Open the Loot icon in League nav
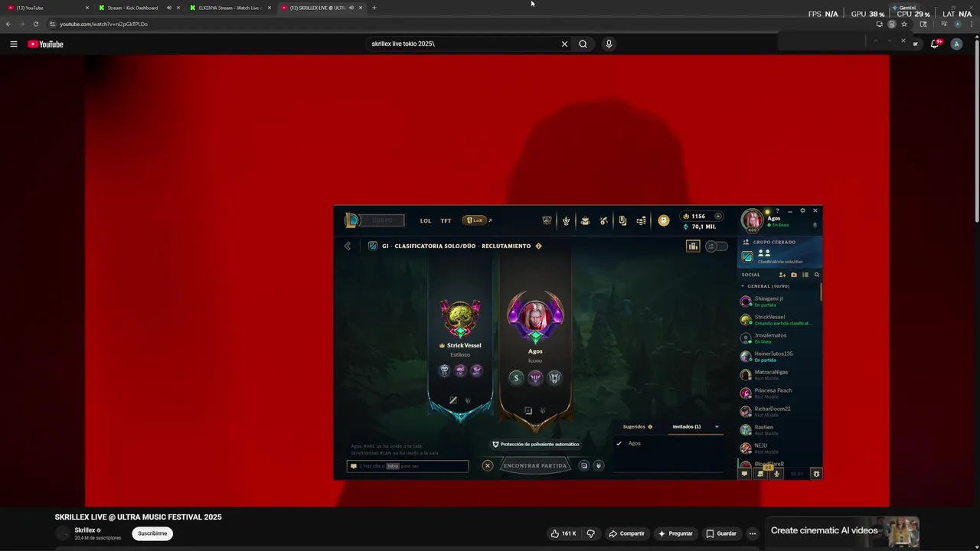 pos(622,220)
